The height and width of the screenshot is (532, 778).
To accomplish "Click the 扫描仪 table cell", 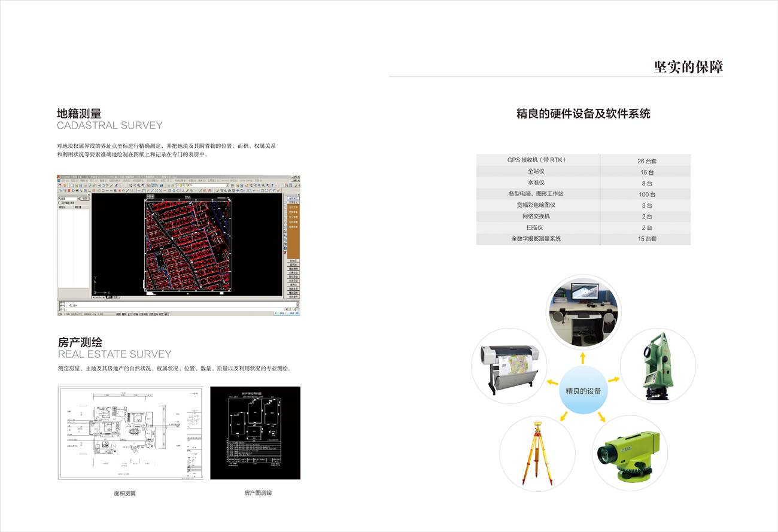I will tap(537, 227).
